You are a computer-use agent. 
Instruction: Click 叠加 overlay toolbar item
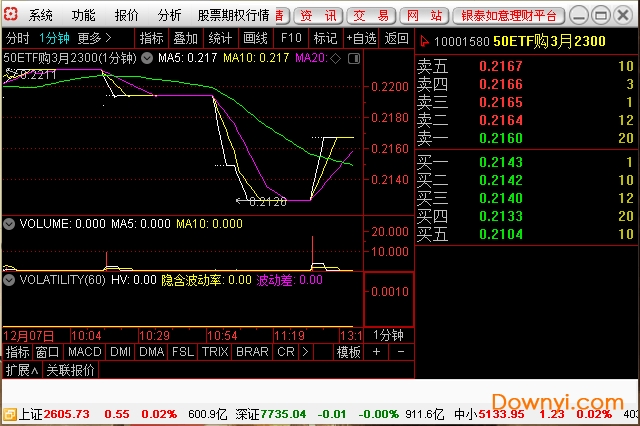[186, 39]
